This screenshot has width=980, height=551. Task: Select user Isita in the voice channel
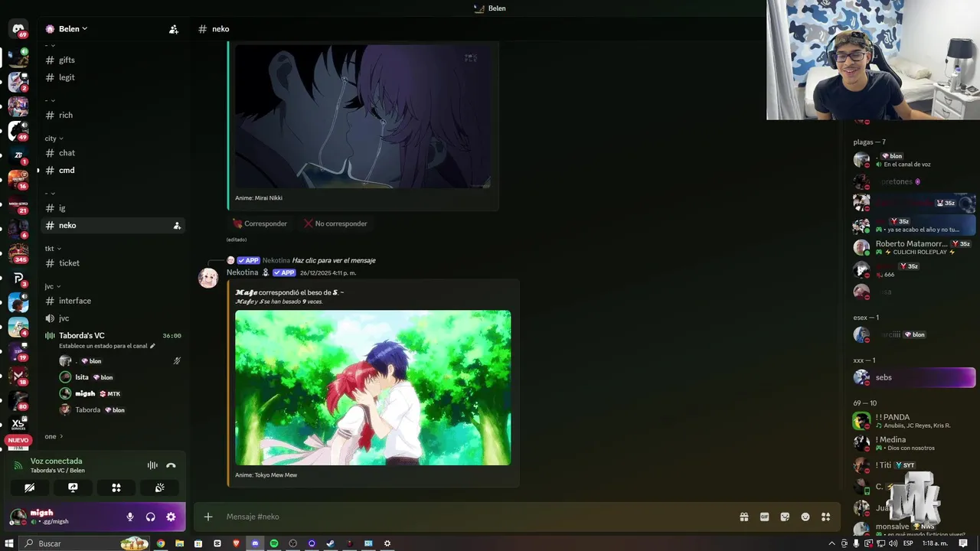(x=82, y=377)
